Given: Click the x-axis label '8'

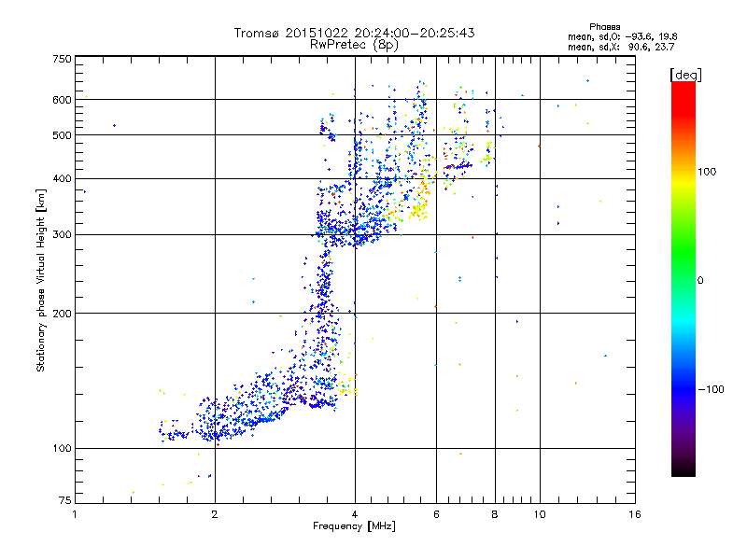Looking at the screenshot, I should (x=495, y=514).
